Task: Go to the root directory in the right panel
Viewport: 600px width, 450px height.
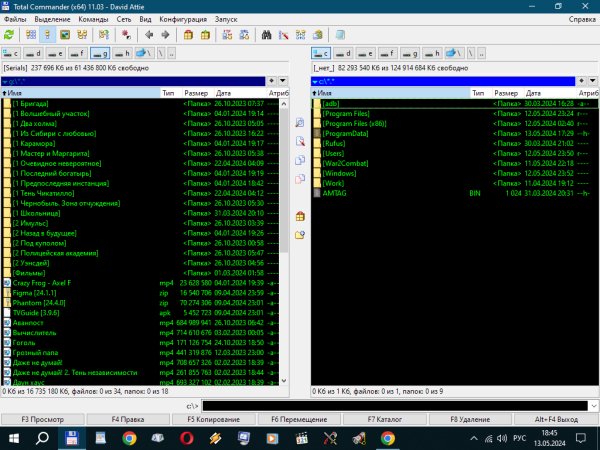Action: pyautogui.click(x=471, y=54)
